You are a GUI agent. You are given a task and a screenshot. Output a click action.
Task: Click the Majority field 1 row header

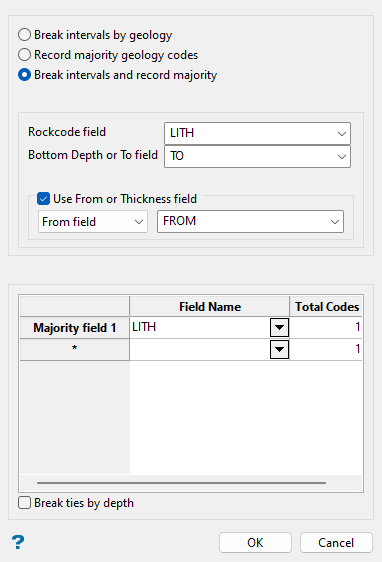coord(75,328)
